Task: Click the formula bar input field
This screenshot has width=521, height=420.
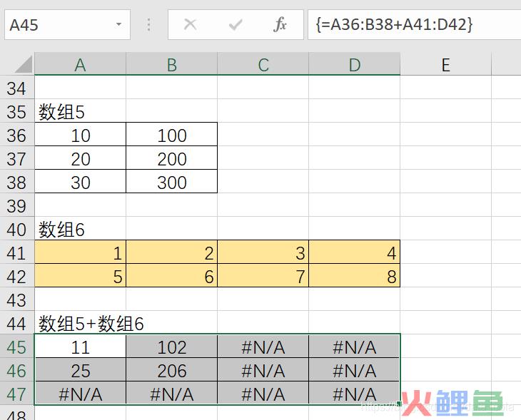Action: point(415,25)
